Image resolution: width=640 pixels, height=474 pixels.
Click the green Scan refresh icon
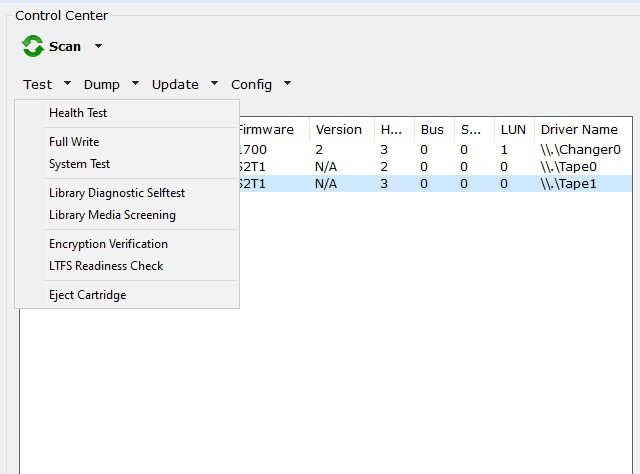[33, 46]
